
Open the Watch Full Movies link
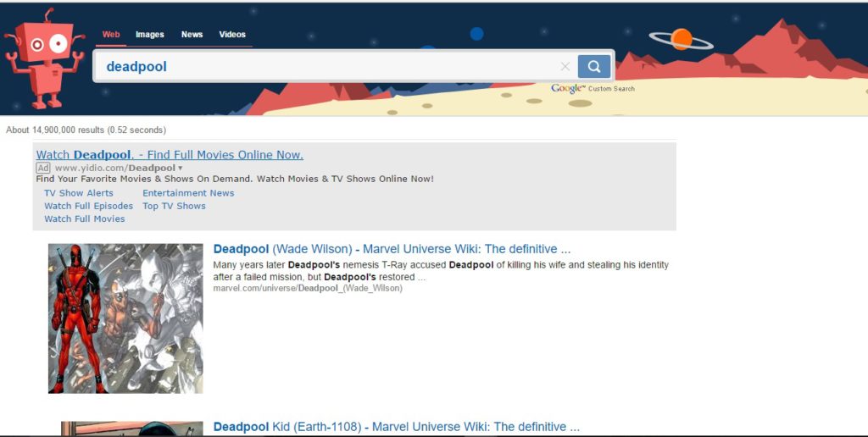(x=85, y=219)
